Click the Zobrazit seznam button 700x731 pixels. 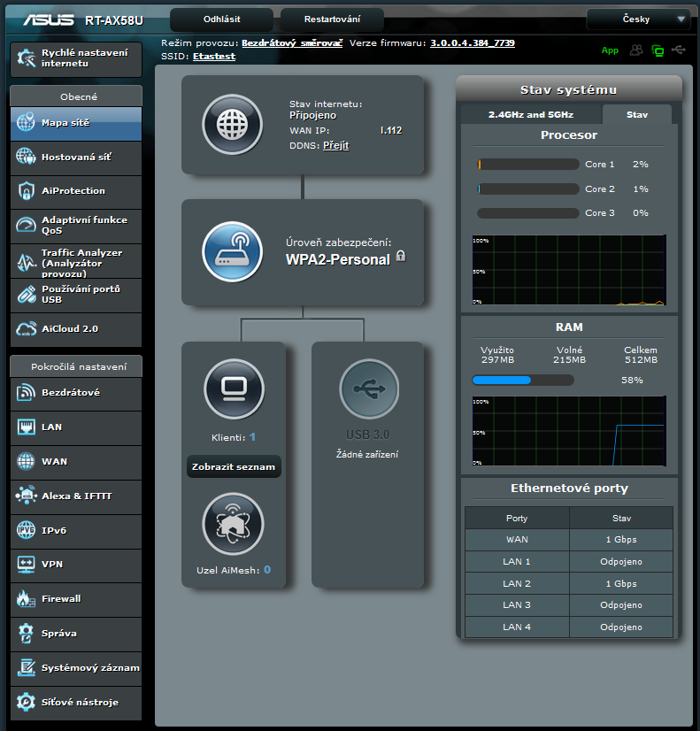coord(234,467)
